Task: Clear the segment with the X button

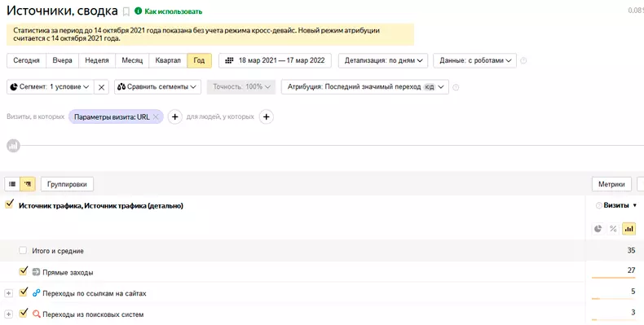Action: pos(101,87)
